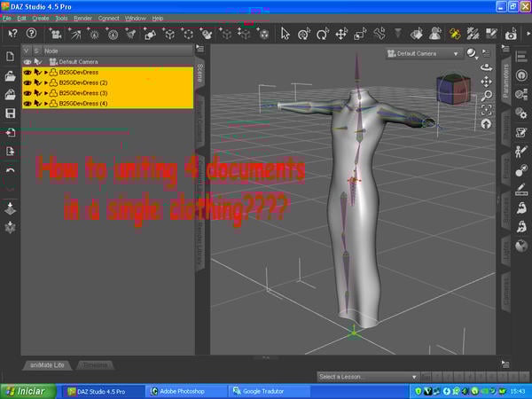The height and width of the screenshot is (399, 532).
Task: Click the Render camera icon in toolbar
Action: tap(511, 34)
